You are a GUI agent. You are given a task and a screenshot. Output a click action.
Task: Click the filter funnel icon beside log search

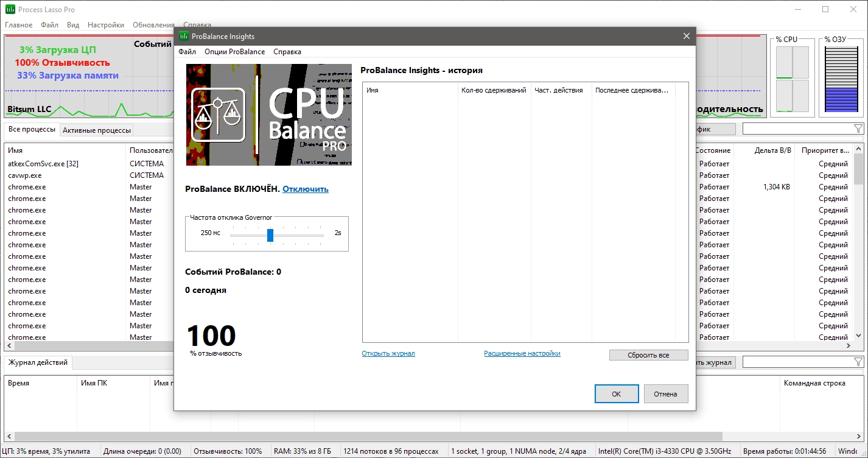pyautogui.click(x=858, y=362)
